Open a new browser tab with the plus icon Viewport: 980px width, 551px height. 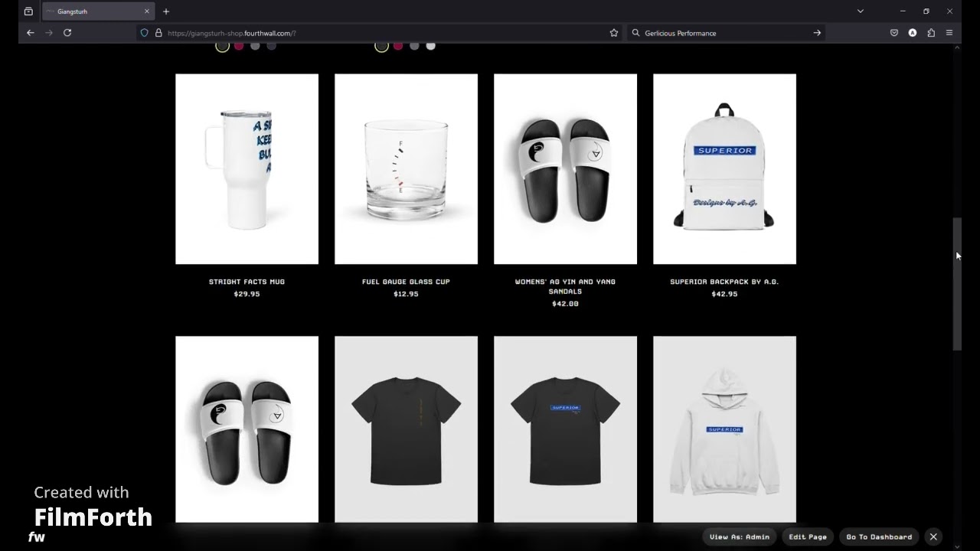[x=166, y=11]
